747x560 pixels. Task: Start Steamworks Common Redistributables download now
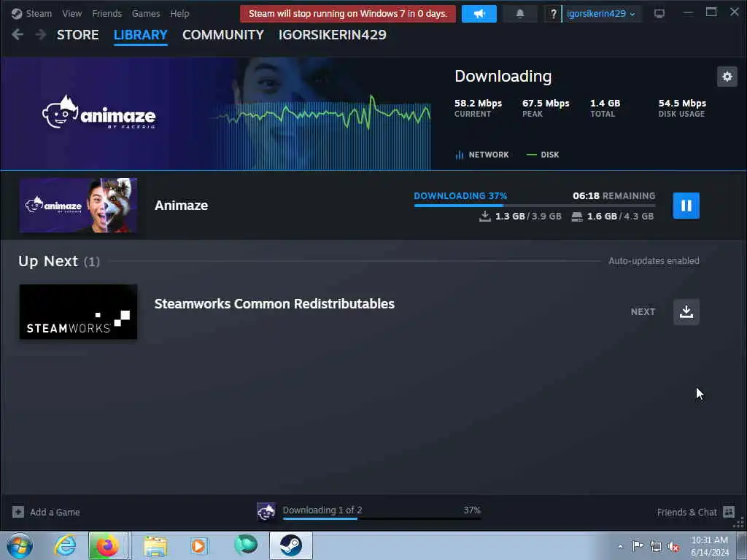point(686,312)
